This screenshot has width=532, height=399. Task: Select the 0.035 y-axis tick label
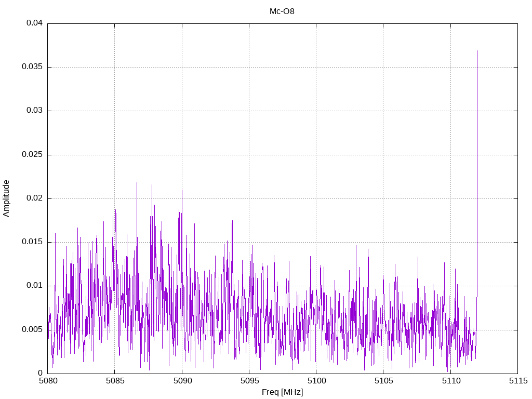pyautogui.click(x=32, y=67)
